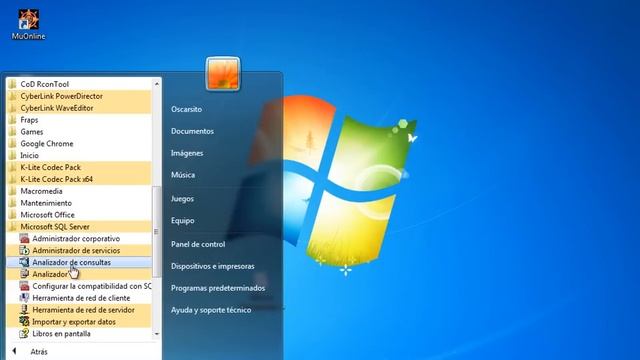This screenshot has width=640, height=360.
Task: Open Programas predeterminados
Action: click(218, 288)
